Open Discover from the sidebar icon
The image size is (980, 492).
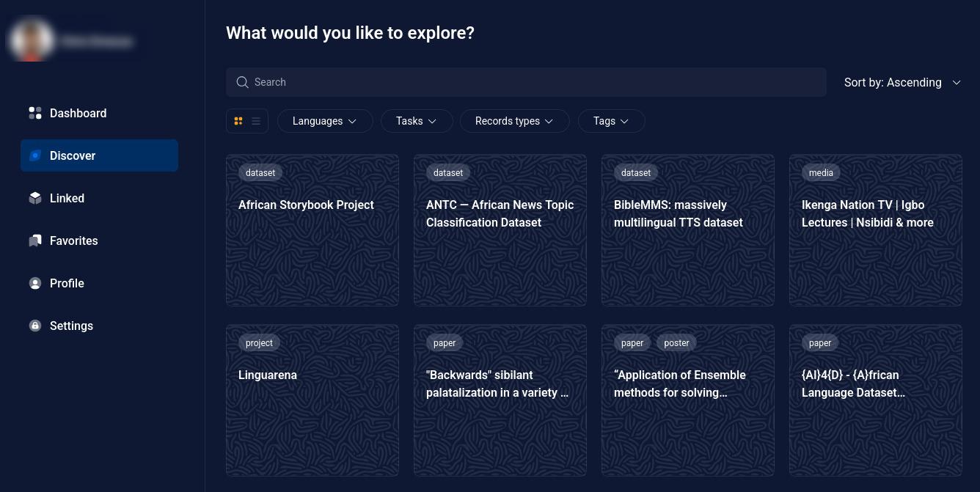(x=35, y=155)
